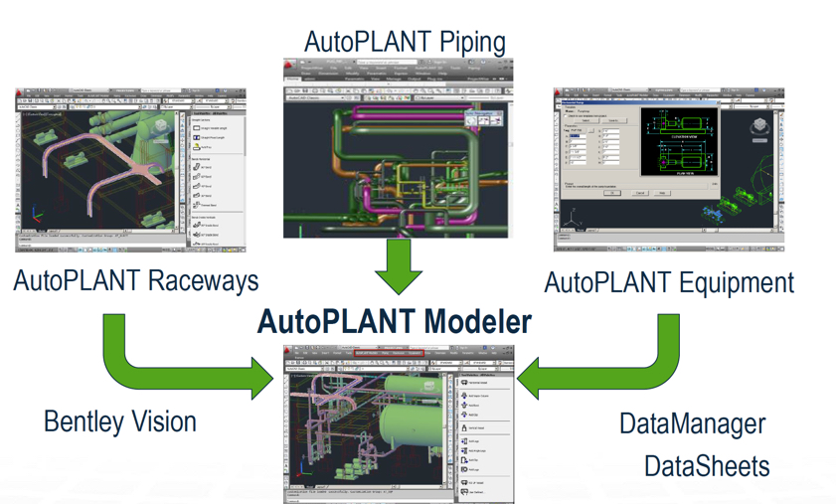
Task: Click the Raceways tool palette vertical scrollbar
Action: pos(246,135)
